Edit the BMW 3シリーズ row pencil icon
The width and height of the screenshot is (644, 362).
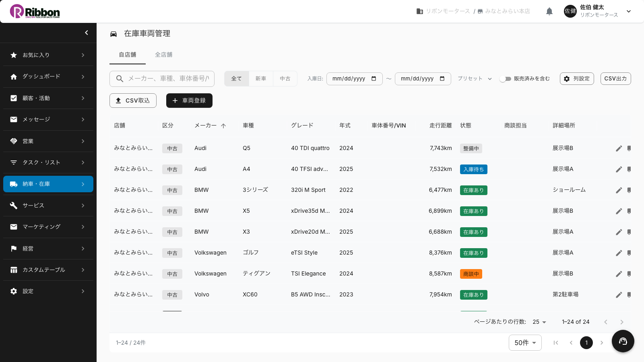619,190
